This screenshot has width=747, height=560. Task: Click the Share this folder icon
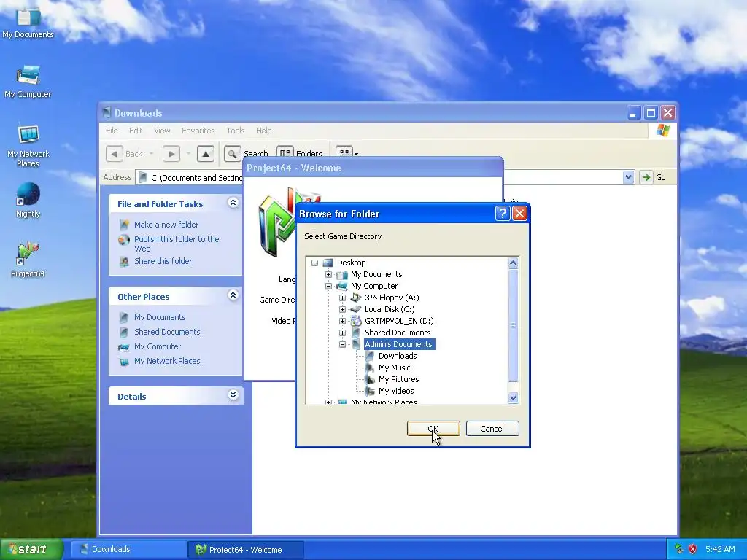click(x=124, y=261)
